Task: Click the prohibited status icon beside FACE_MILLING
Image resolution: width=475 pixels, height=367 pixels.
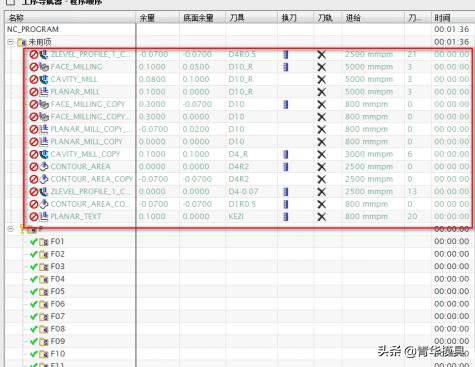Action: 34,67
